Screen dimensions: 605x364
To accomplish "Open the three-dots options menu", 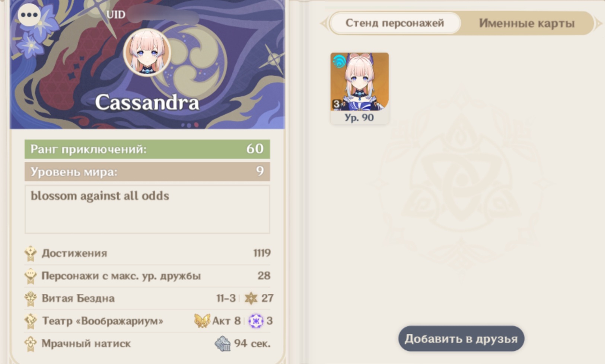I will point(29,15).
